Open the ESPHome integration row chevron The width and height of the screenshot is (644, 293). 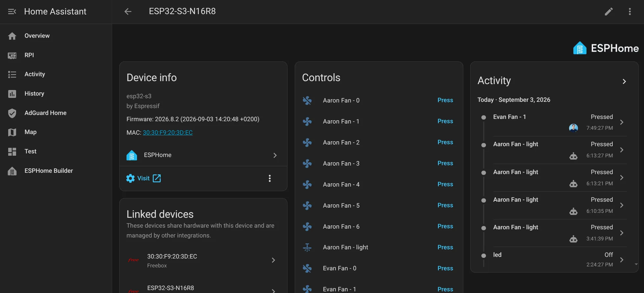275,155
